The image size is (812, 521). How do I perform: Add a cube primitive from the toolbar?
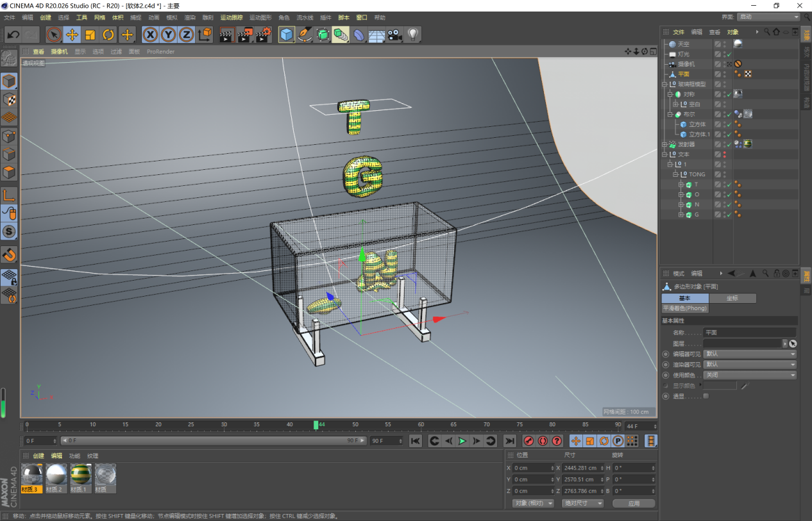point(286,35)
